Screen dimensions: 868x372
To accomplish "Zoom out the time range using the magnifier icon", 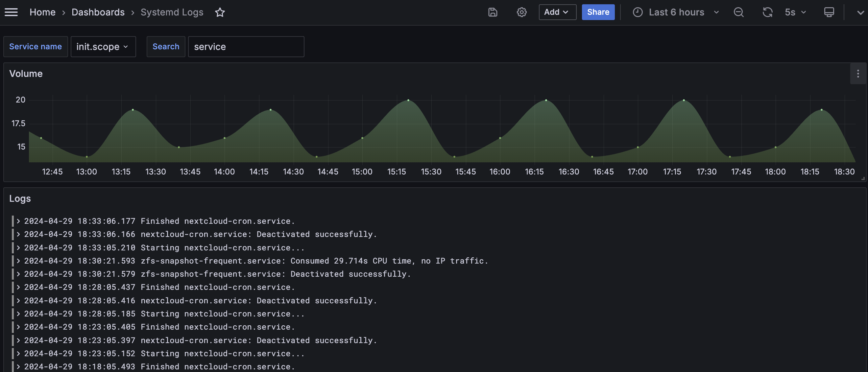I will [738, 12].
